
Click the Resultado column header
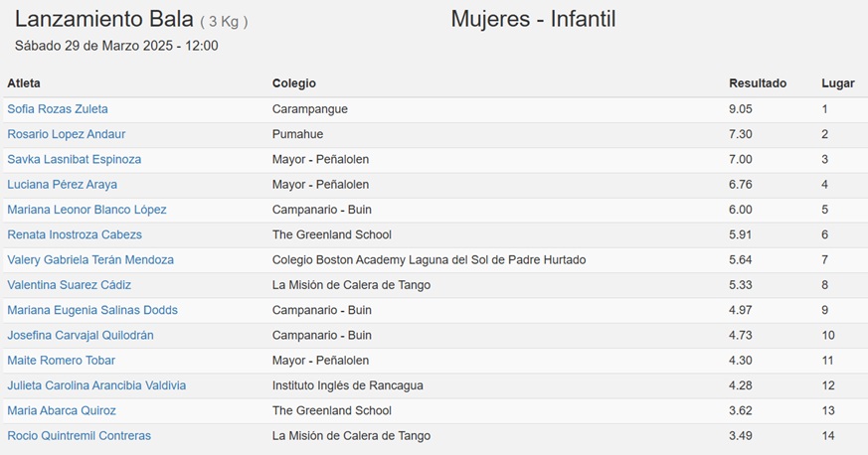click(x=758, y=83)
